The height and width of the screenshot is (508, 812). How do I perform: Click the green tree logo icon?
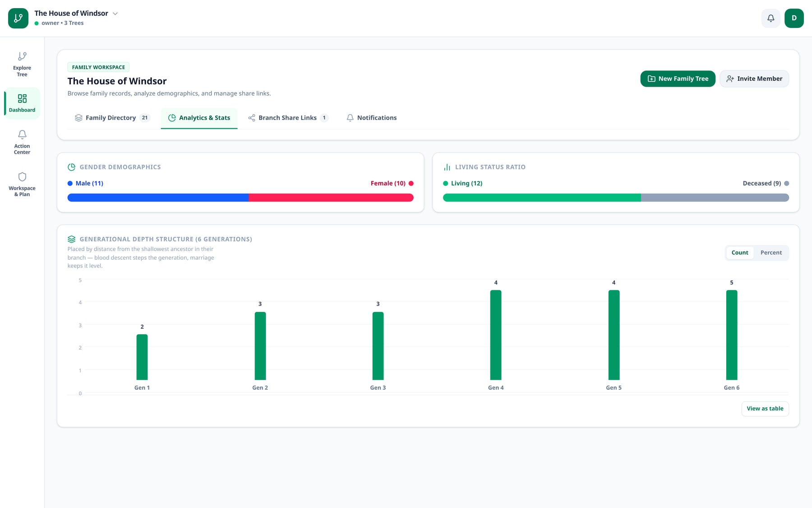tap(18, 18)
